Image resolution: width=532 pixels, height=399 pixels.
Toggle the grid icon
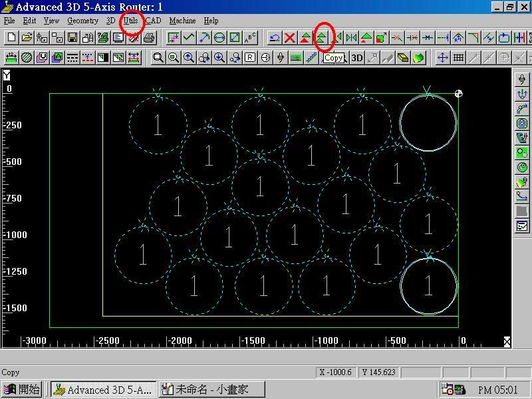[458, 58]
